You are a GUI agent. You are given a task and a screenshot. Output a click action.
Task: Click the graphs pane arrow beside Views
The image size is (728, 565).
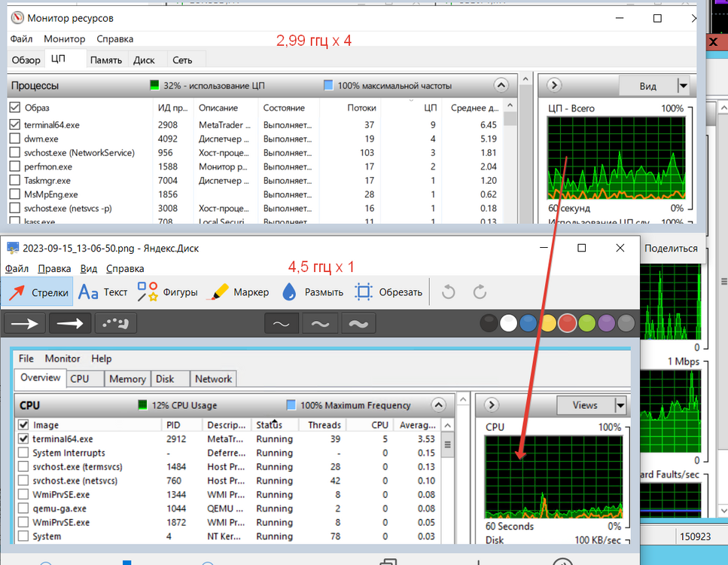coord(492,405)
